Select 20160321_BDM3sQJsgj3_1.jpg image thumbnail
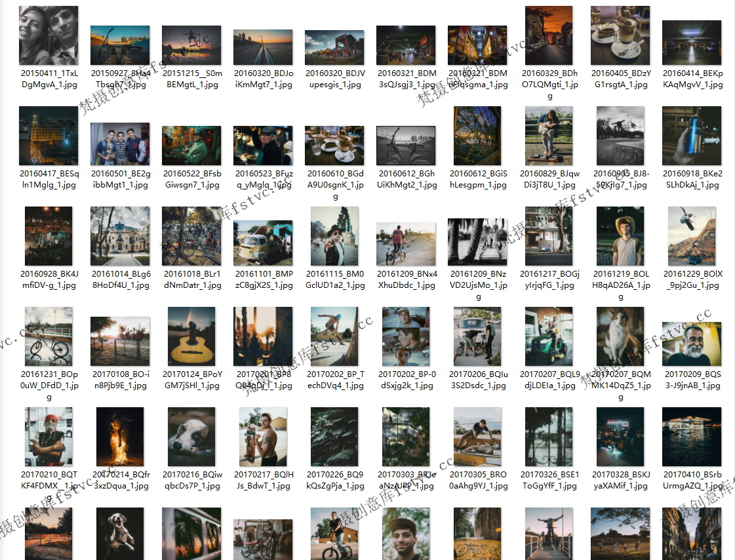Viewport: 735px width, 560px height. (406, 45)
